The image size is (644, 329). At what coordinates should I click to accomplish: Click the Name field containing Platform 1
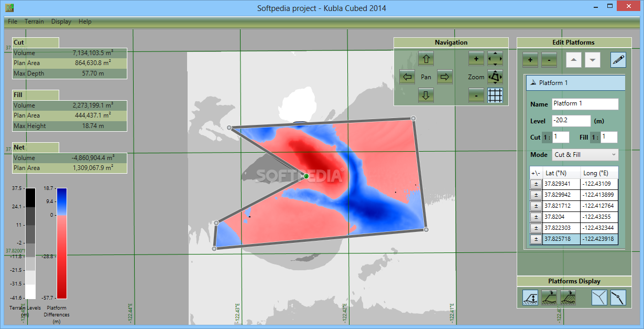pos(585,104)
